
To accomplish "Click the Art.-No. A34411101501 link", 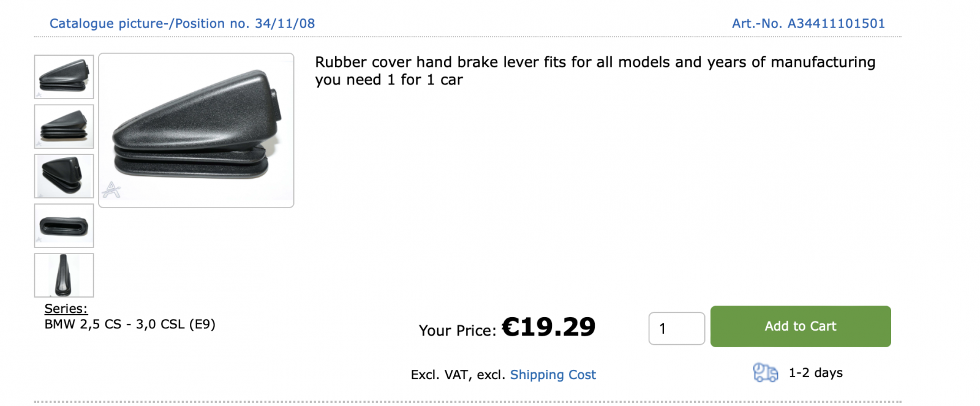I will [x=808, y=23].
